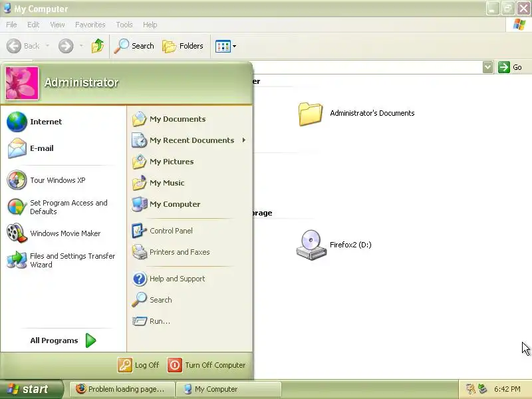Launch Windows Movie Maker
The width and height of the screenshot is (532, 399).
click(63, 233)
